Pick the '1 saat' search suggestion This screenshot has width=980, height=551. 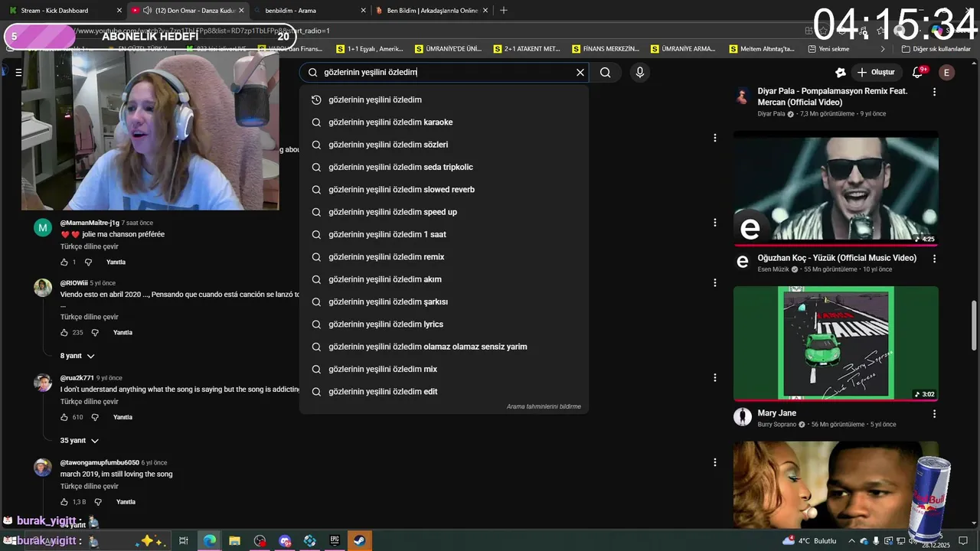[444, 234]
